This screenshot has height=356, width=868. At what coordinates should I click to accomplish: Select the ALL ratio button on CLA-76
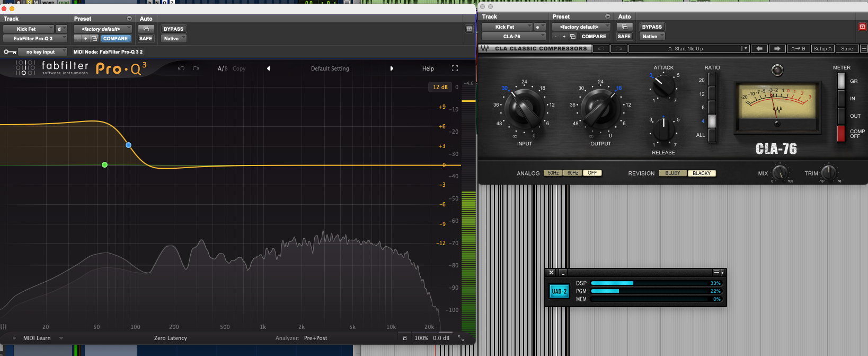click(712, 135)
